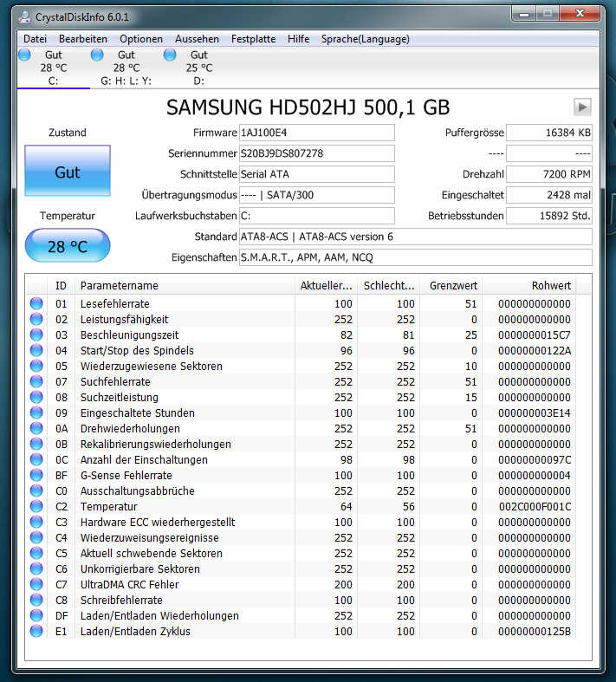Screen dimensions: 616x682
Task: Select the G: H: L: Y: disk tab
Action: click(x=126, y=68)
